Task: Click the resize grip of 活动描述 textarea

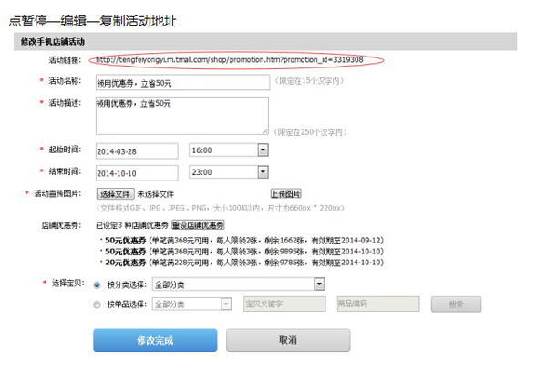Action: pyautogui.click(x=265, y=131)
